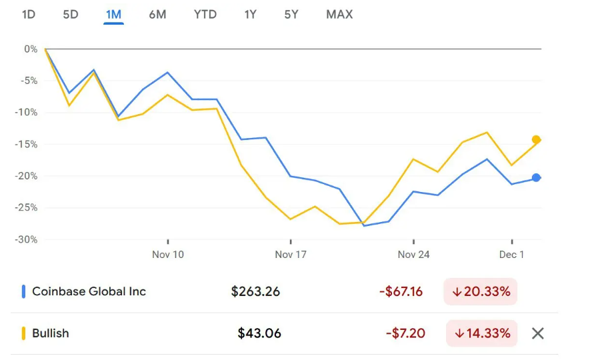The width and height of the screenshot is (606, 364).
Task: Switch chart to 6M range
Action: coord(157,14)
